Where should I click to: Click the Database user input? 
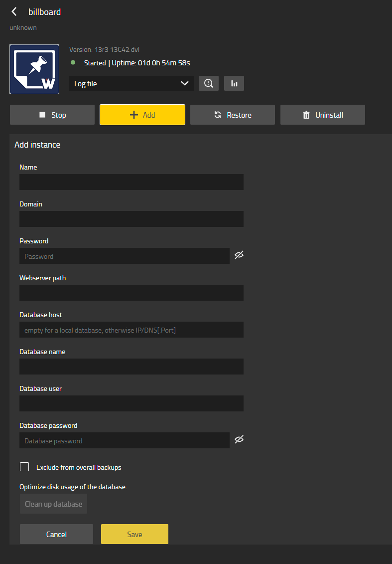point(131,403)
